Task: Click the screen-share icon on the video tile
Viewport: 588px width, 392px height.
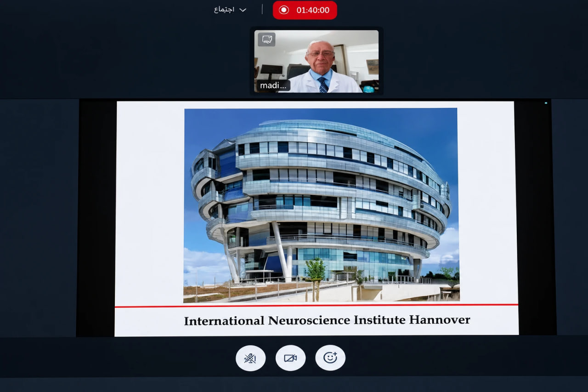Action: (x=266, y=40)
